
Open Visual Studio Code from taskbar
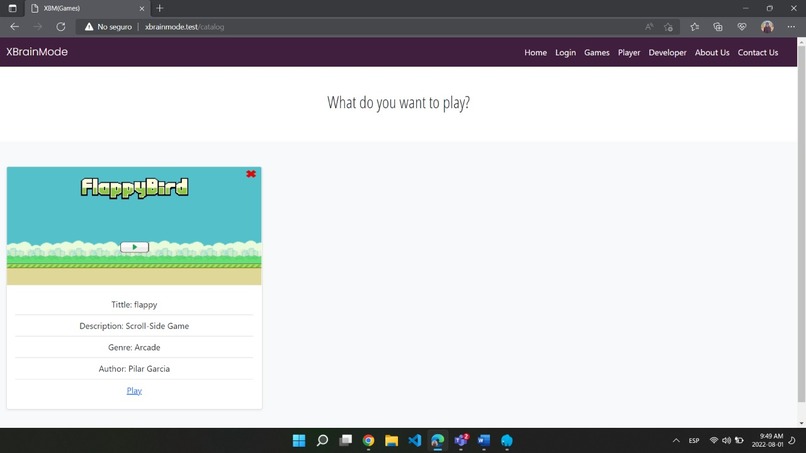[x=414, y=441]
